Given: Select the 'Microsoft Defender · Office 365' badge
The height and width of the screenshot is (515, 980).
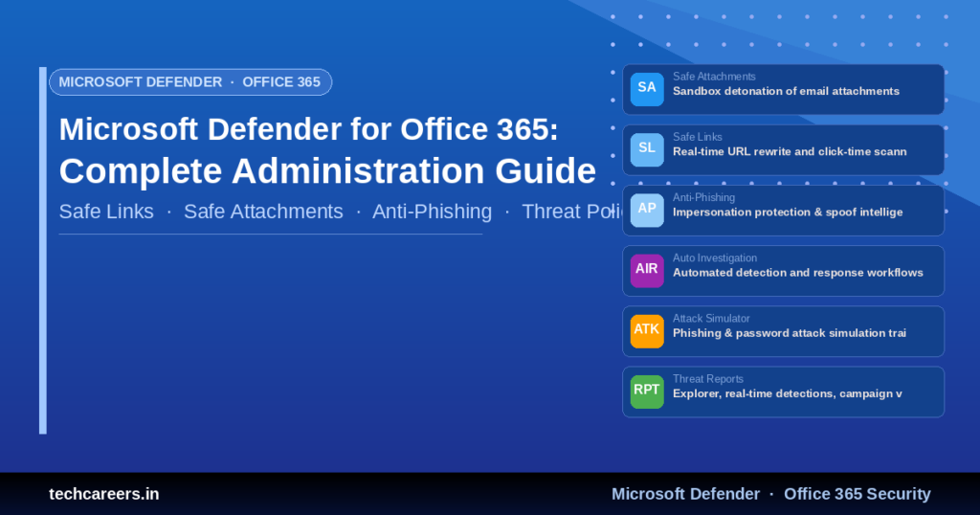Looking at the screenshot, I should pos(190,82).
